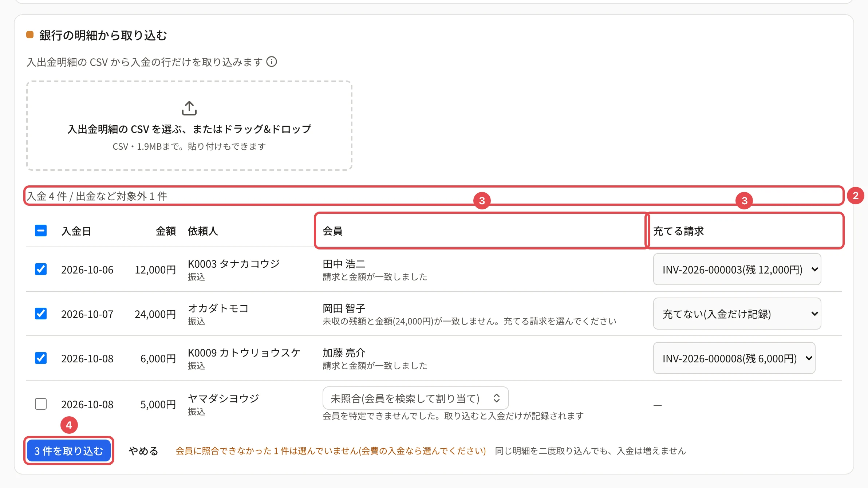Click the K0009 カトウリョウスケ payer text
The height and width of the screenshot is (488, 868).
pos(244,353)
